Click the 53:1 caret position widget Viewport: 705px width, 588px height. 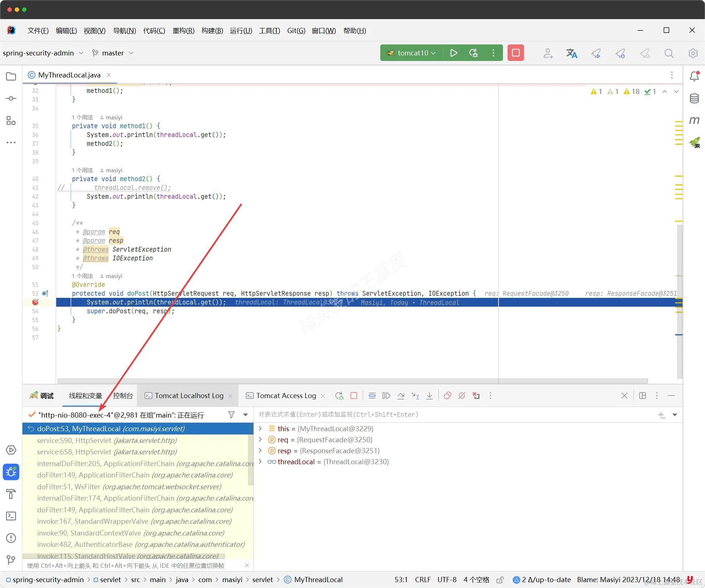click(401, 580)
